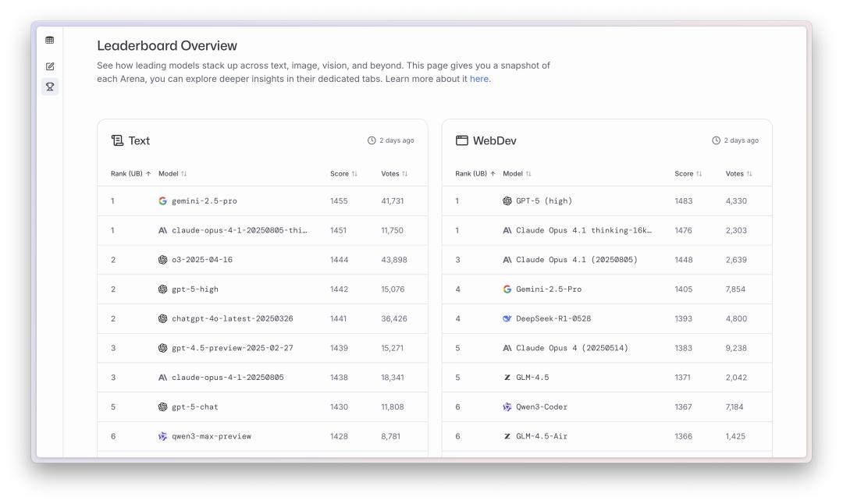843x504 pixels.
Task: Click the new chat pencil icon
Action: pyautogui.click(x=50, y=66)
